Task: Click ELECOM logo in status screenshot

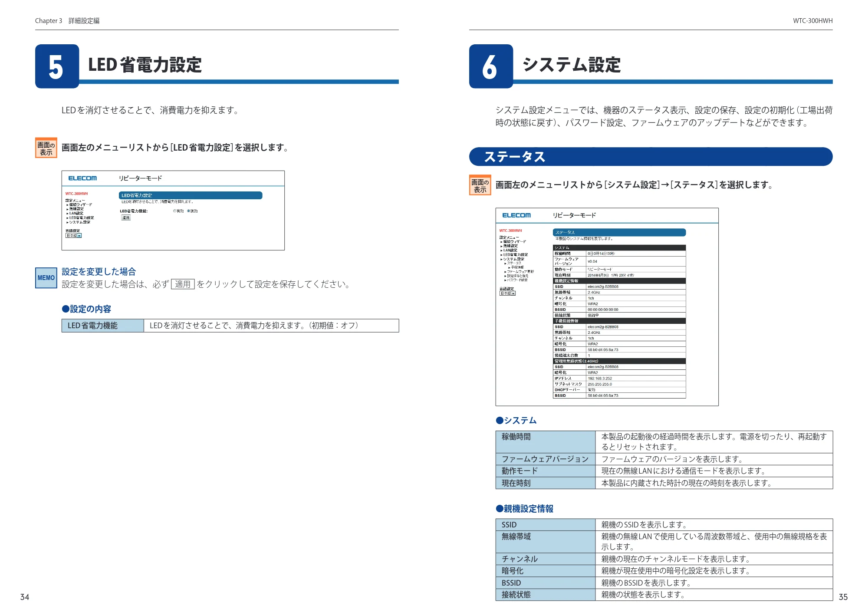Action: click(x=516, y=215)
